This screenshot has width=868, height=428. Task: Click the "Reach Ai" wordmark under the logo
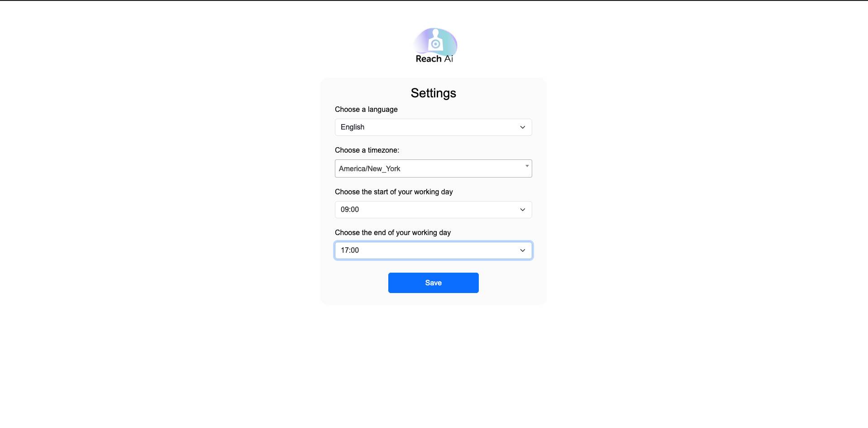[434, 59]
